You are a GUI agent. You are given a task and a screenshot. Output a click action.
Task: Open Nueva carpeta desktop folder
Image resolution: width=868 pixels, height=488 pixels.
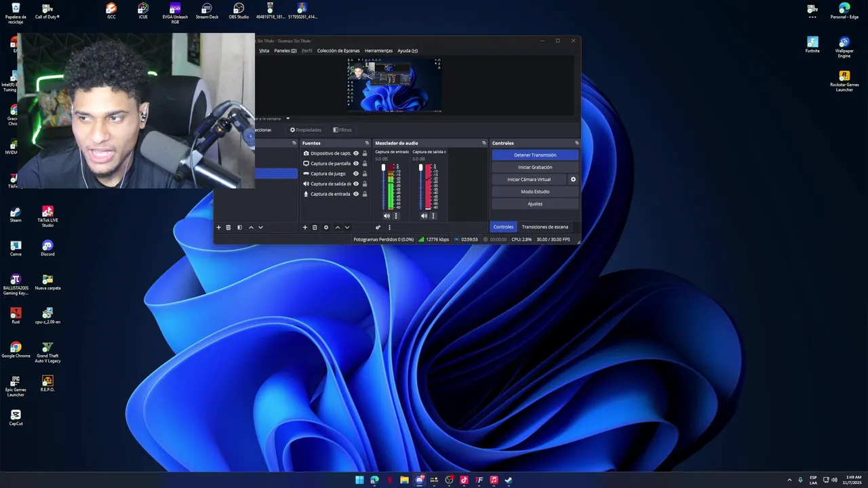point(47,282)
